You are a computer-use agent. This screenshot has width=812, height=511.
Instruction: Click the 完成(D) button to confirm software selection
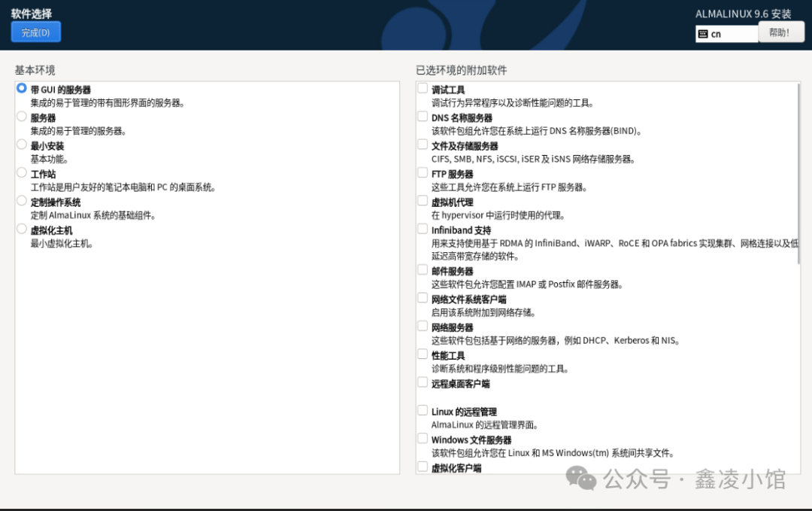click(x=35, y=32)
